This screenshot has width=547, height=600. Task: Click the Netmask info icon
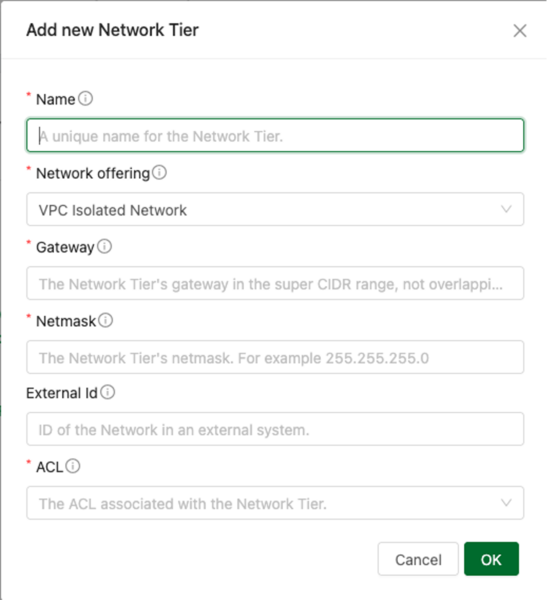point(106,320)
